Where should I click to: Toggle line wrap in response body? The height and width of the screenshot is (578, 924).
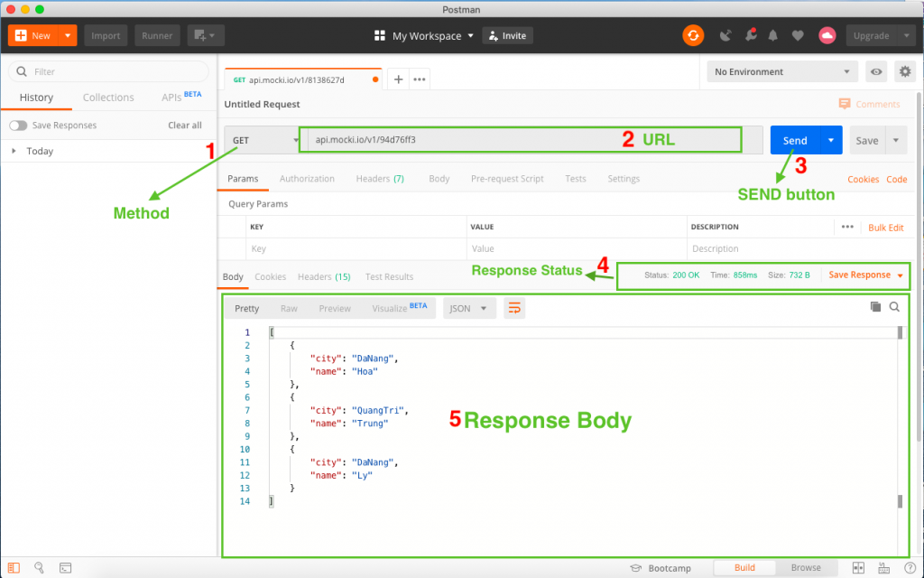pos(514,308)
